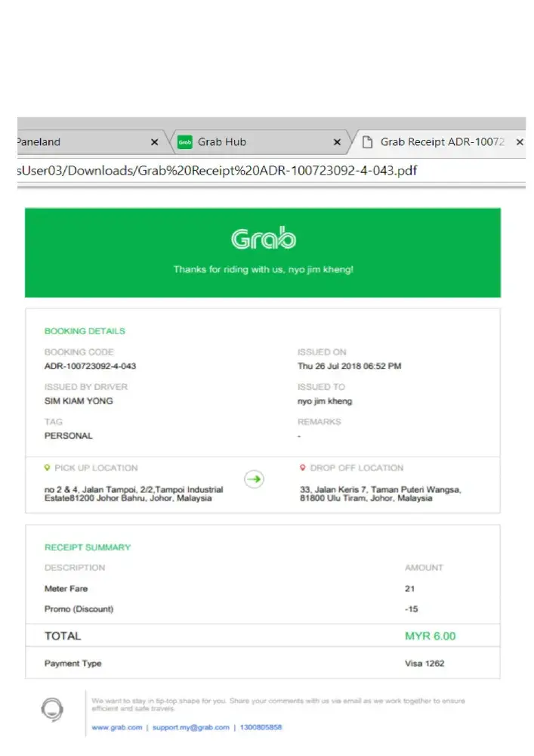Screen dimensions: 534x756
Task: Click the green arrow between pickup and drop-off
Action: (x=255, y=479)
